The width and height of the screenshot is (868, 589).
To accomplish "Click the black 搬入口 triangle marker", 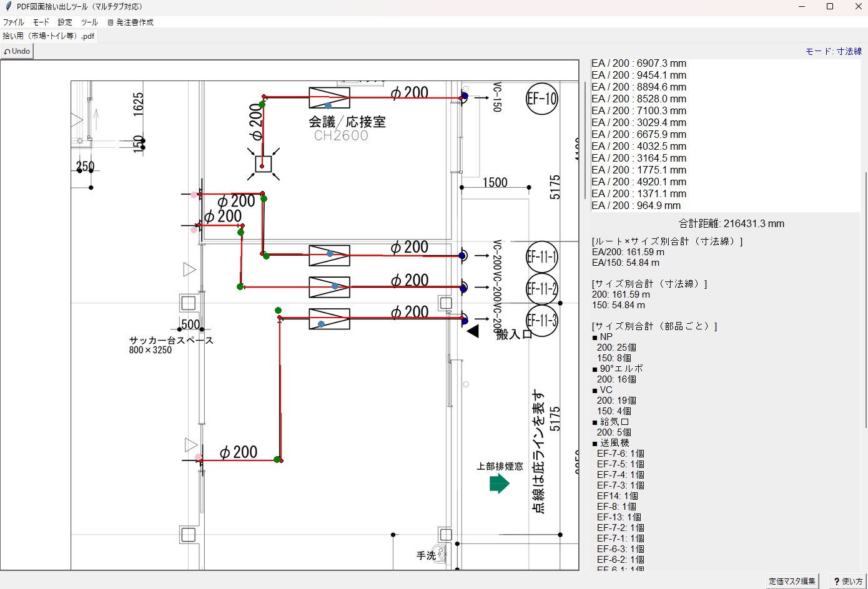I will point(473,331).
